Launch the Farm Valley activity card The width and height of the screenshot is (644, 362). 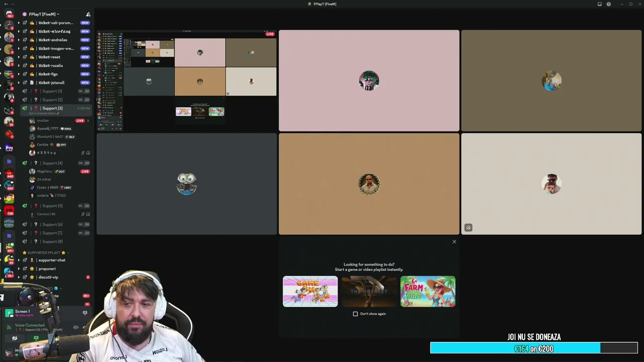tap(428, 291)
